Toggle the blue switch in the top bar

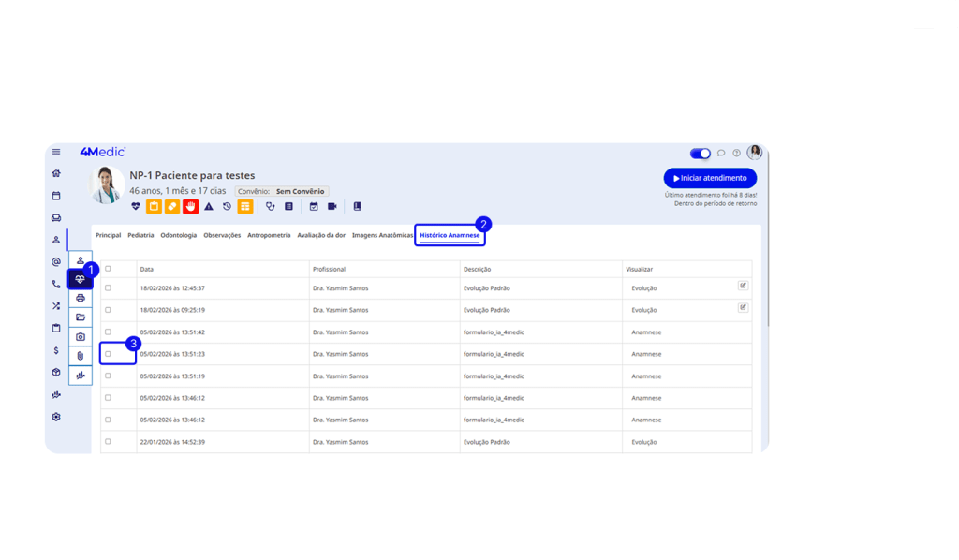tap(700, 154)
